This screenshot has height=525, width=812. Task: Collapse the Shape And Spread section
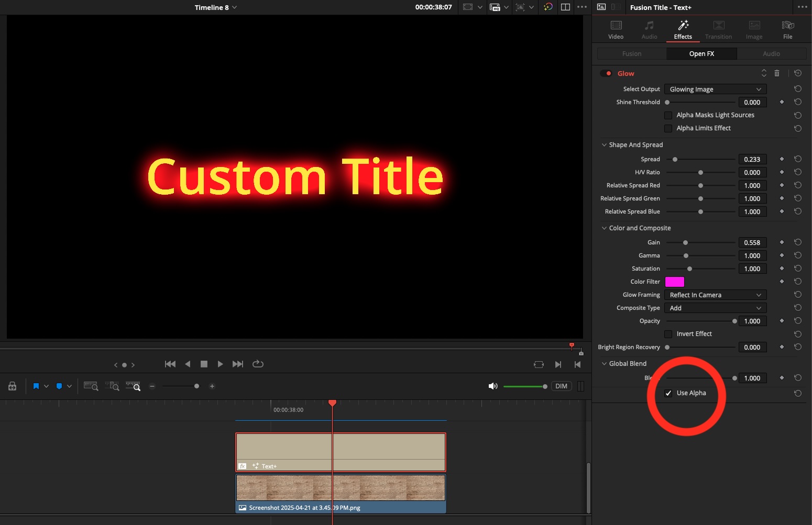coord(604,145)
